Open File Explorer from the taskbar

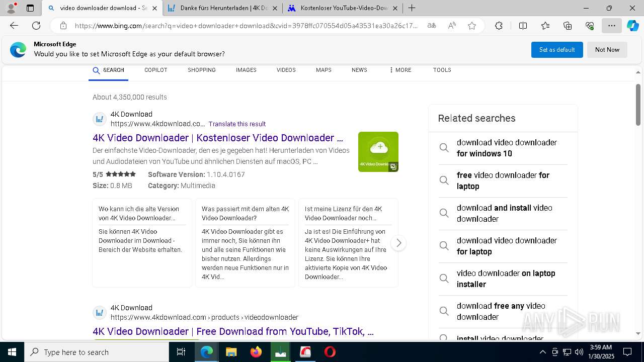(231, 352)
